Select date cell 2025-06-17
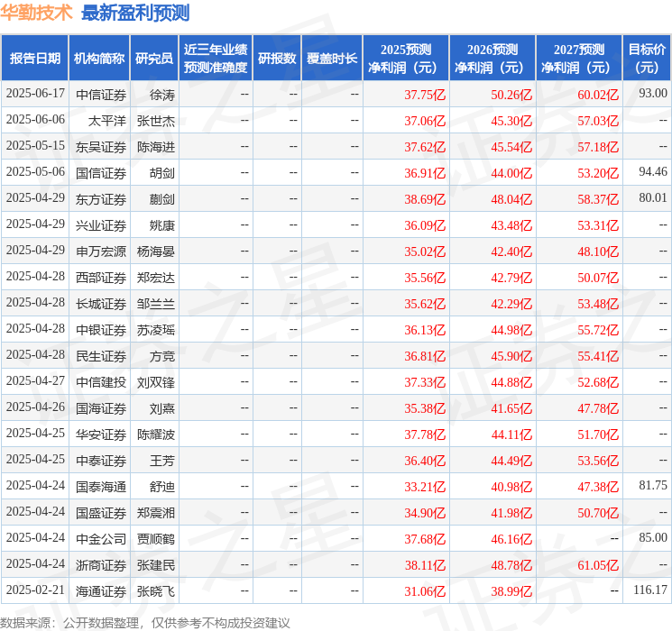The width and height of the screenshot is (672, 631). [35, 94]
